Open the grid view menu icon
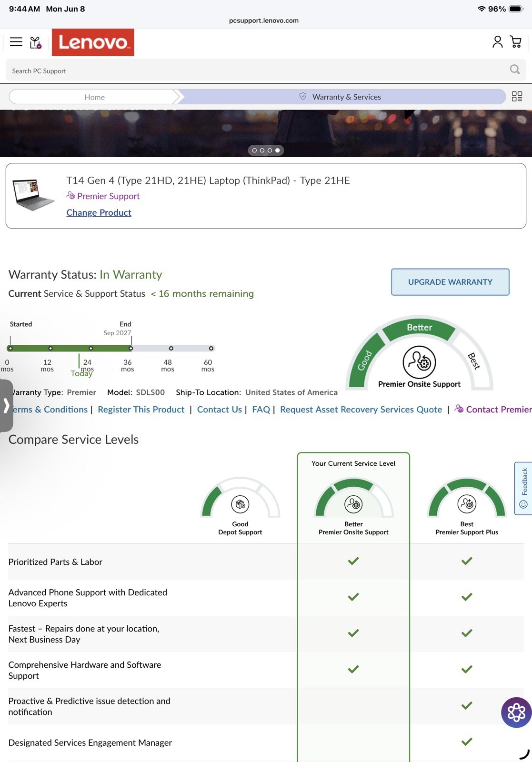 click(x=517, y=97)
